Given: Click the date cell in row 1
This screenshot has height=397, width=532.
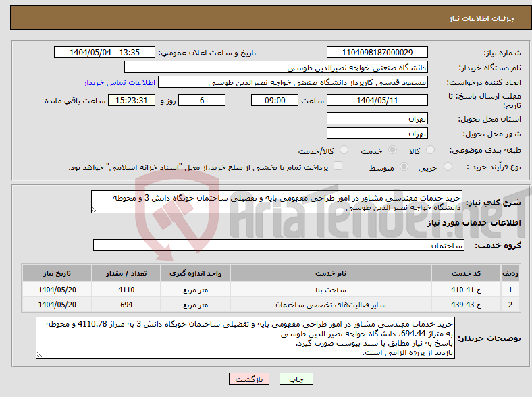Looking at the screenshot, I should 57,290.
